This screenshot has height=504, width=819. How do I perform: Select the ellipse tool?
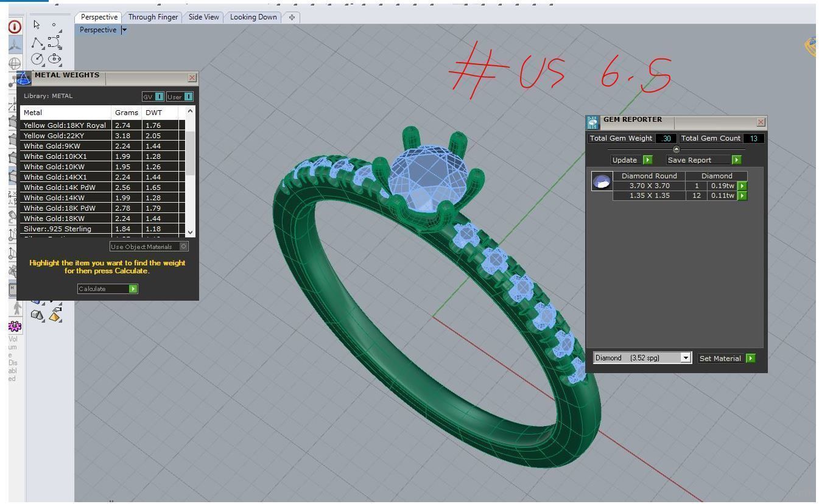click(x=55, y=59)
